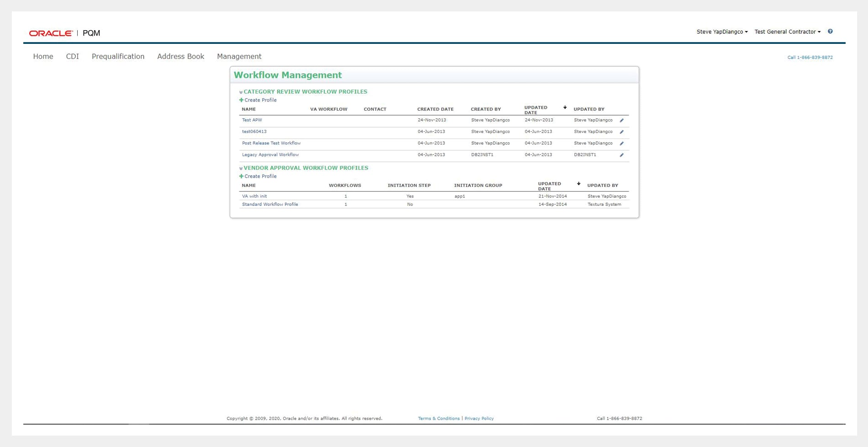Open the help question mark icon
The width and height of the screenshot is (868, 447).
tap(830, 32)
